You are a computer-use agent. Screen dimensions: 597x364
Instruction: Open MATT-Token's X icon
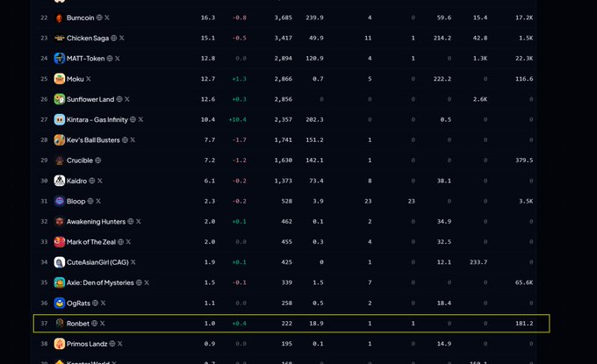(118, 58)
